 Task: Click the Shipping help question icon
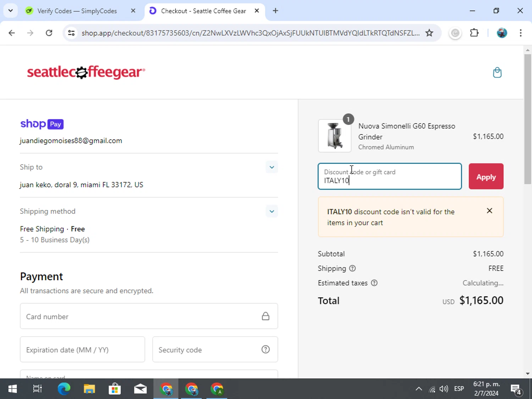[x=352, y=268]
